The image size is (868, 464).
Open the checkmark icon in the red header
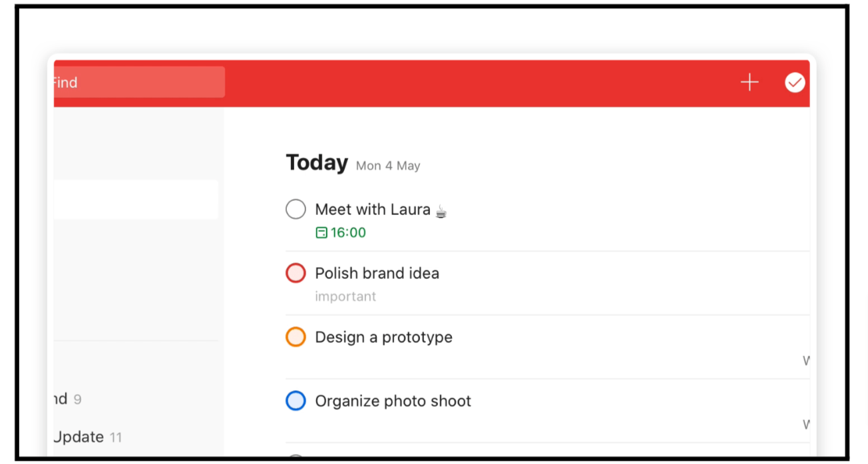click(795, 83)
